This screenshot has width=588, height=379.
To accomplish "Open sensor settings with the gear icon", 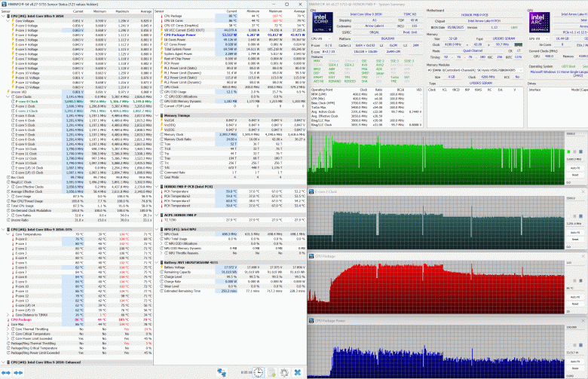I will tap(284, 372).
